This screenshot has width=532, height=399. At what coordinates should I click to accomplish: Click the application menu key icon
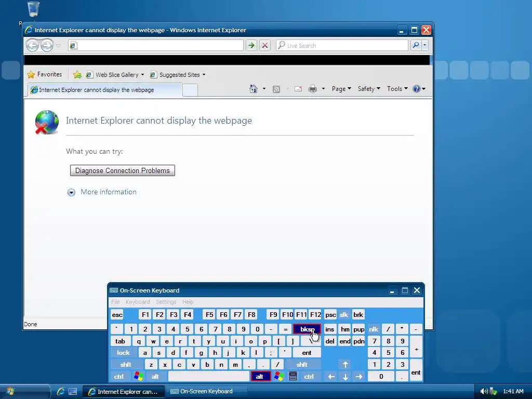[x=293, y=377]
